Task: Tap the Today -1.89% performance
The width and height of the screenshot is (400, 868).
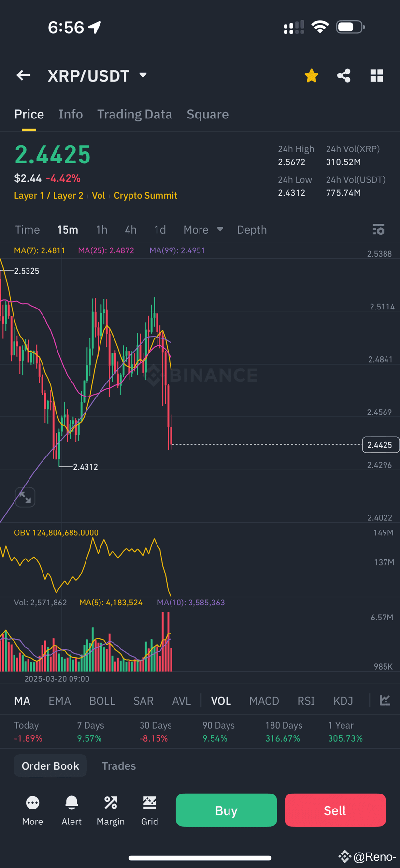Action: coord(28,732)
